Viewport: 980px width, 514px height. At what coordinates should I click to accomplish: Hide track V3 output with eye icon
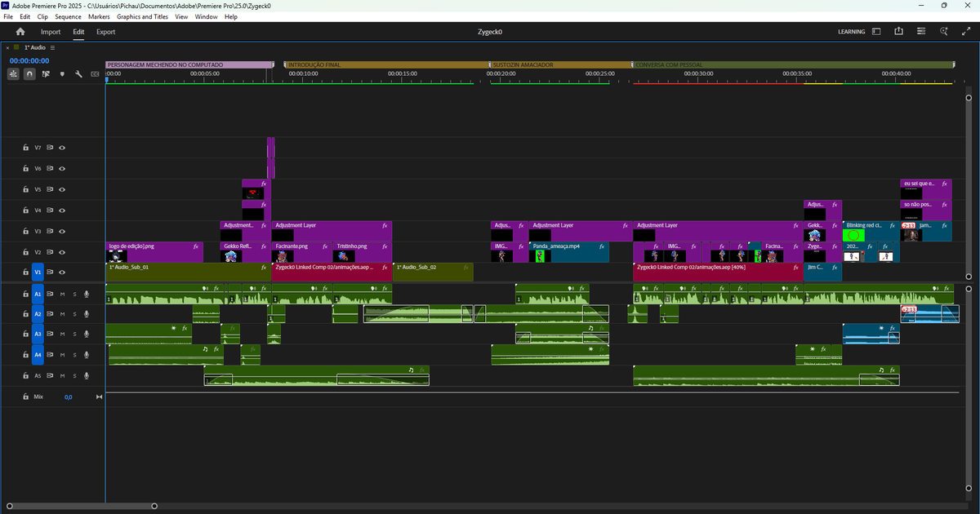[x=61, y=231]
